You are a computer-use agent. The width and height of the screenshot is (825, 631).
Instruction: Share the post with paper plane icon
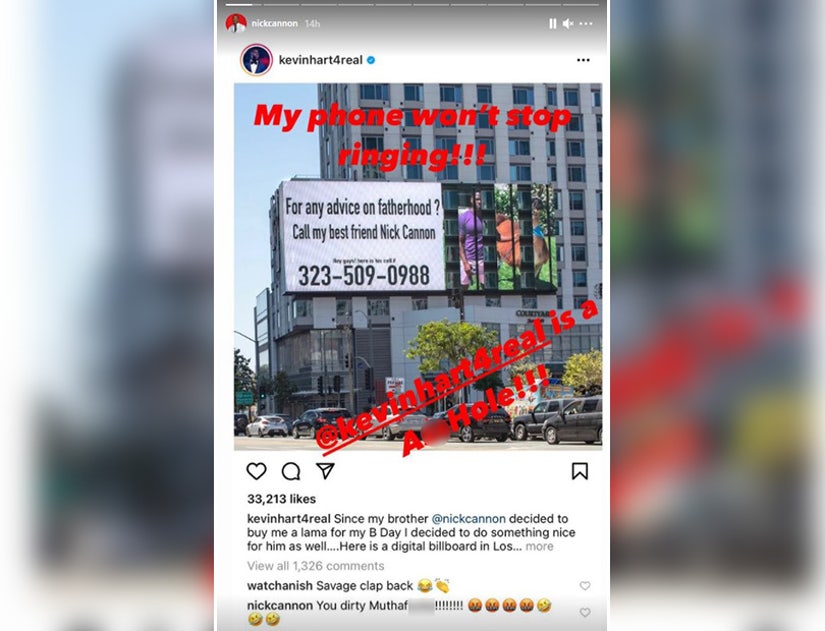point(325,470)
